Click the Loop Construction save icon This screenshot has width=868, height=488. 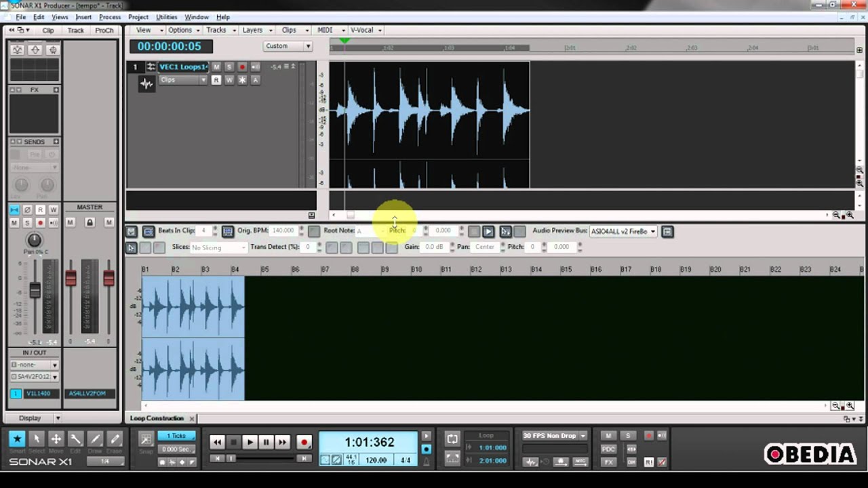pos(132,231)
